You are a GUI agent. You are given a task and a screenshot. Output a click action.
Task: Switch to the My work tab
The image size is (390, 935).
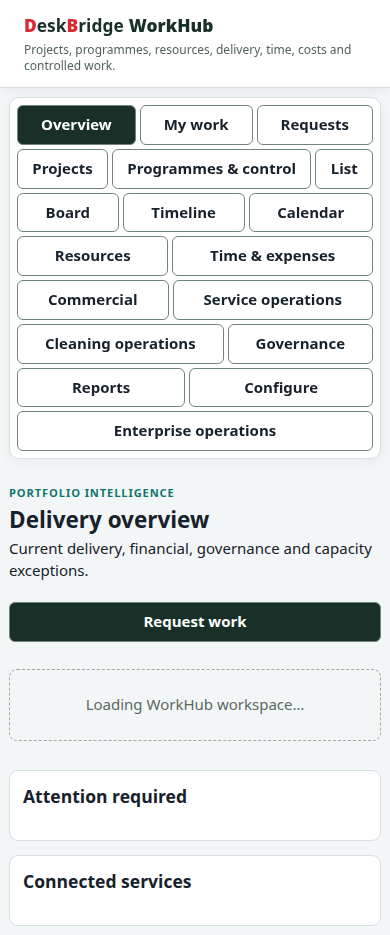coord(196,125)
